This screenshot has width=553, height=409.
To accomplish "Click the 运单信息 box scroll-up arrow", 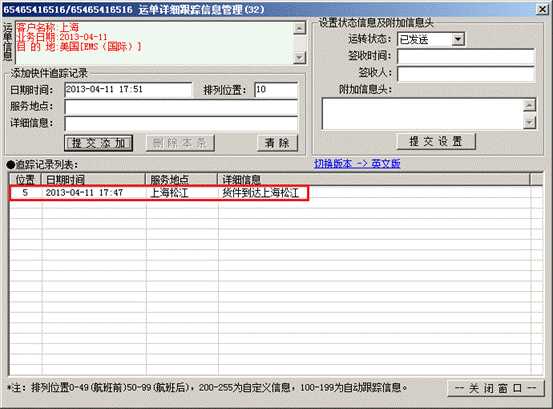I will click(299, 28).
